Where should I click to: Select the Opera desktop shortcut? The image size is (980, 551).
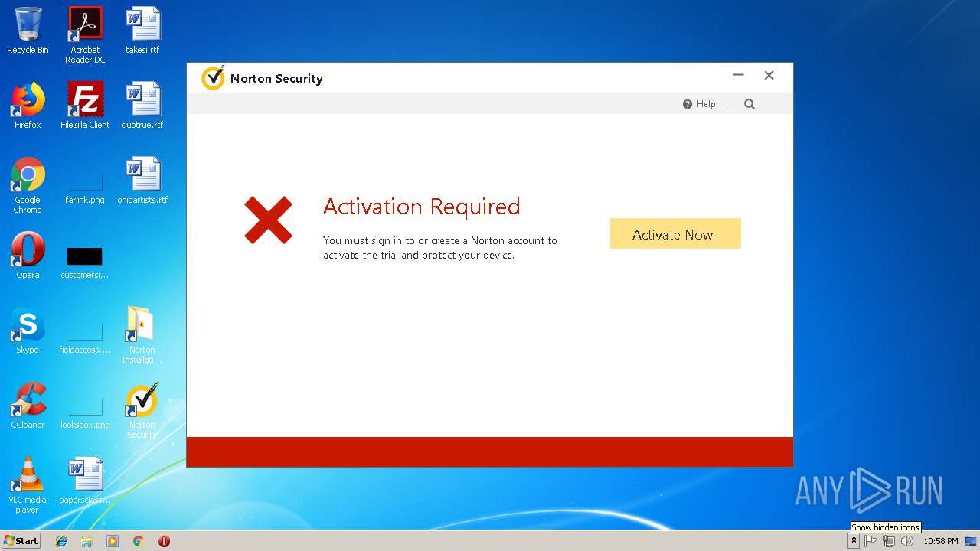[28, 256]
